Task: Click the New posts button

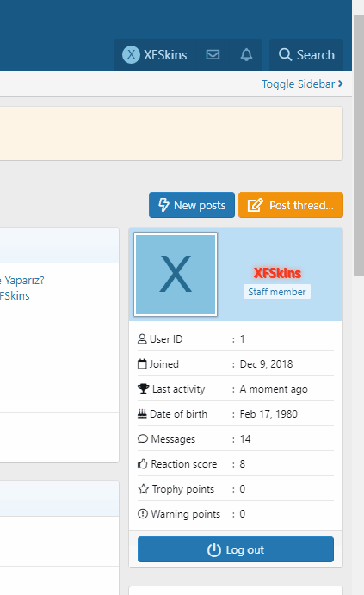Action: [192, 205]
